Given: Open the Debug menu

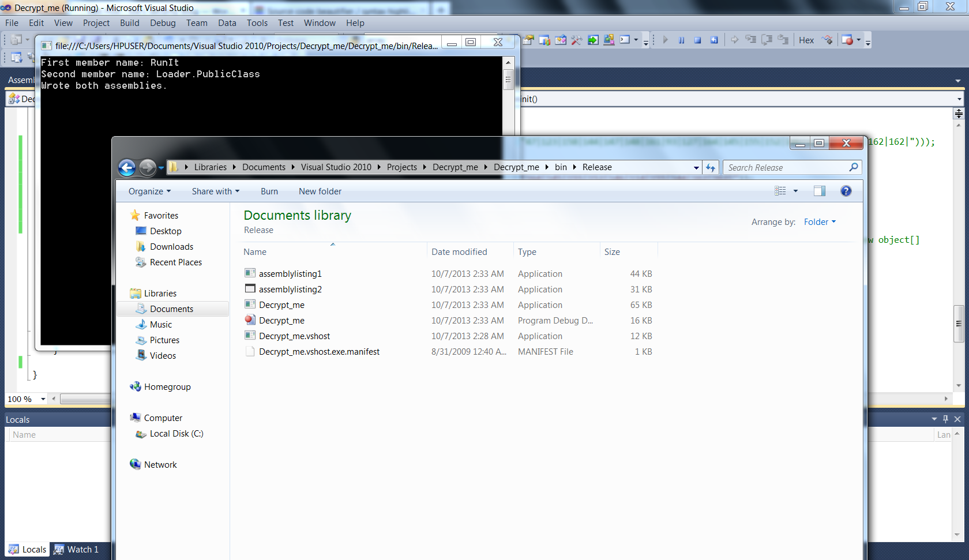Looking at the screenshot, I should [x=163, y=23].
